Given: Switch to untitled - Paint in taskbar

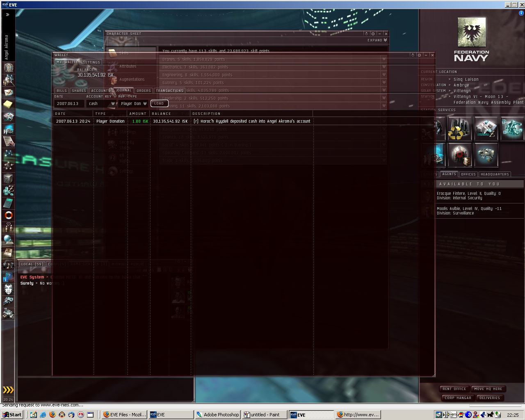Looking at the screenshot, I should pyautogui.click(x=264, y=415).
